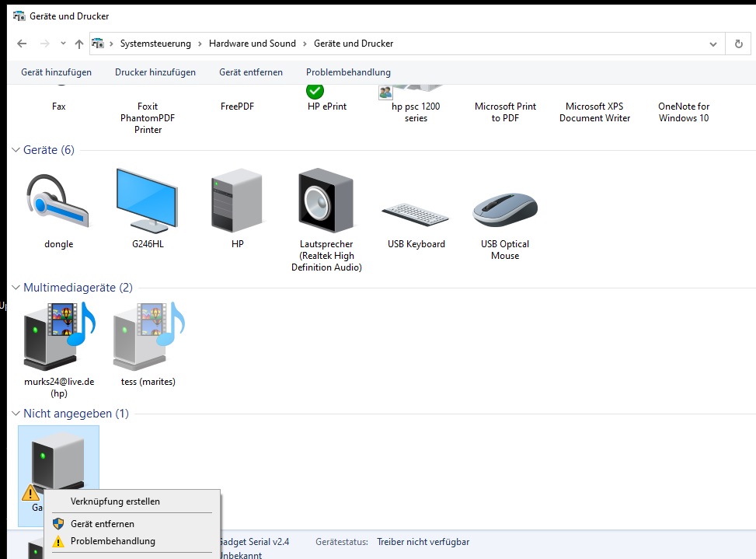
Task: Select the Microsoft Print to PDF entry
Action: click(505, 112)
